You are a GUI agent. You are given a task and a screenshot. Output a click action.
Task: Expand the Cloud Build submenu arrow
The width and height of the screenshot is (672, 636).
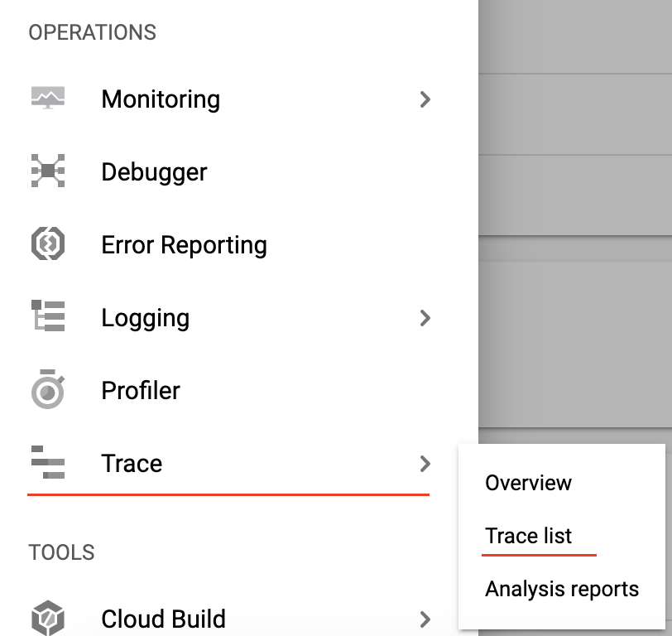425,619
